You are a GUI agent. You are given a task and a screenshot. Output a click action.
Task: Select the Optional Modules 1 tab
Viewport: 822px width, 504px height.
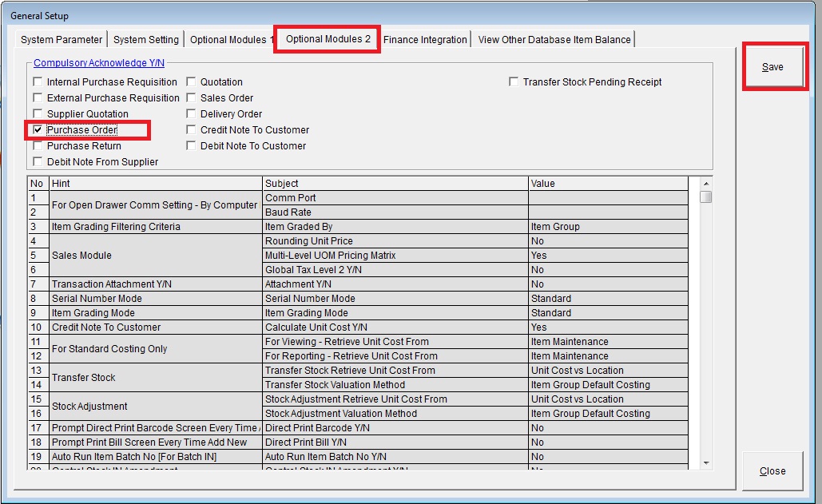[x=232, y=39]
